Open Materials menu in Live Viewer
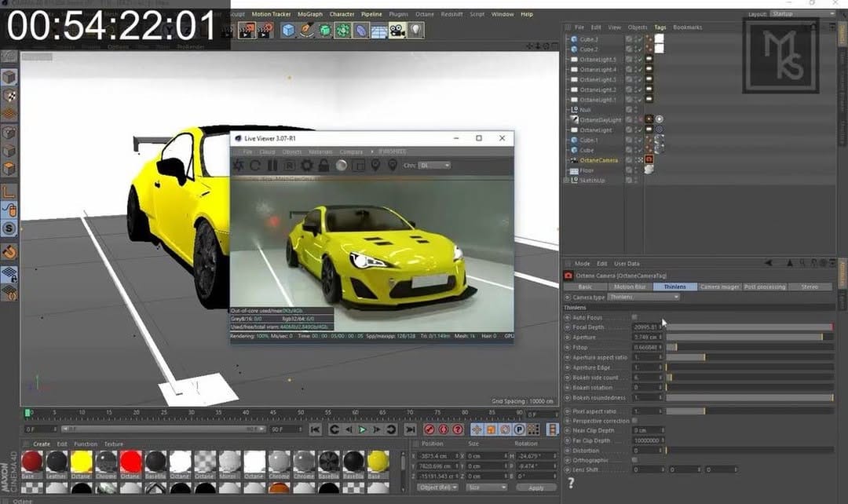 pyautogui.click(x=320, y=152)
